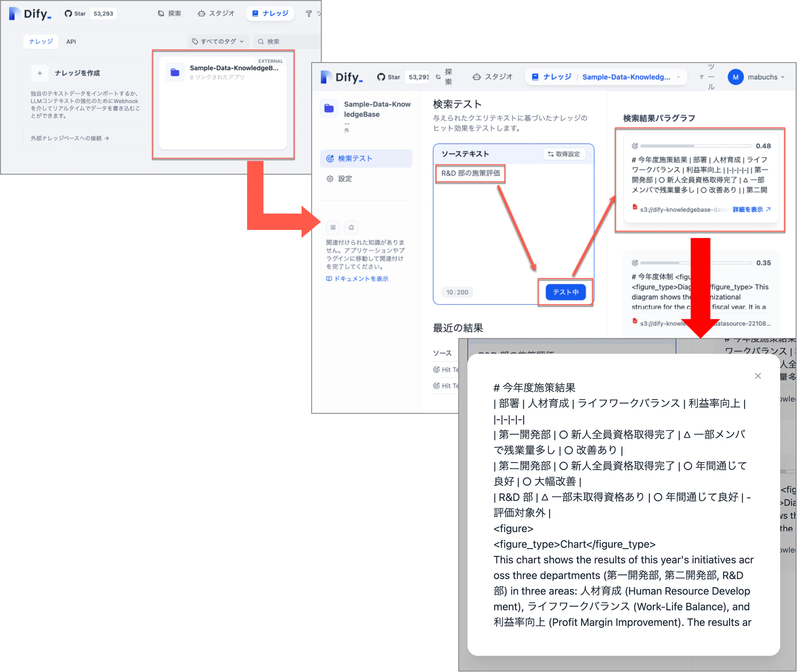Click the 0.48 score bar
The height and width of the screenshot is (672, 797).
[696, 146]
